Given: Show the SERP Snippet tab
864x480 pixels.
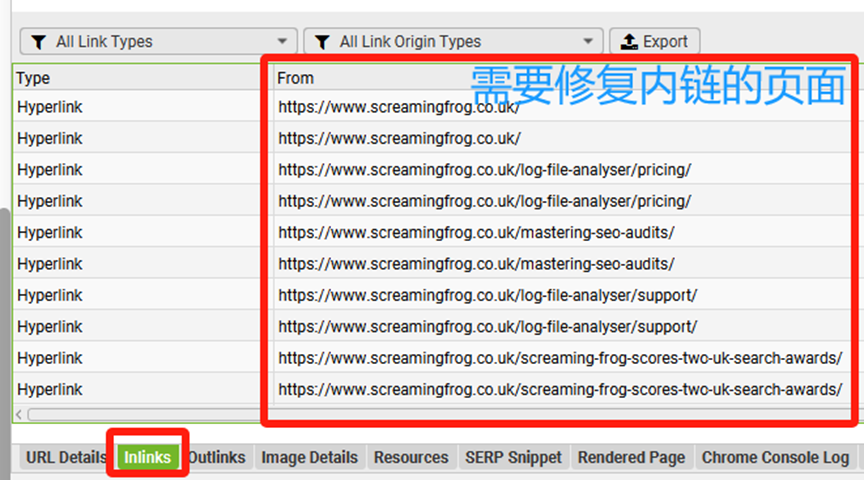Looking at the screenshot, I should [x=513, y=457].
